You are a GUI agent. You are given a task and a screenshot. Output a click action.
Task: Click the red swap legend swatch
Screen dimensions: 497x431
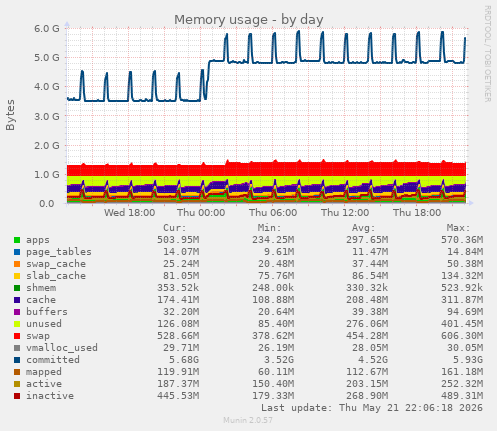pyautogui.click(x=17, y=336)
